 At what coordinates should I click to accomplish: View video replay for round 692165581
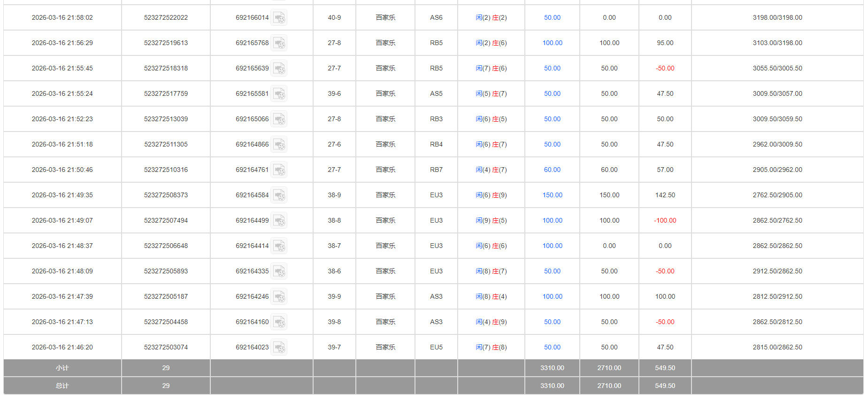pos(279,94)
